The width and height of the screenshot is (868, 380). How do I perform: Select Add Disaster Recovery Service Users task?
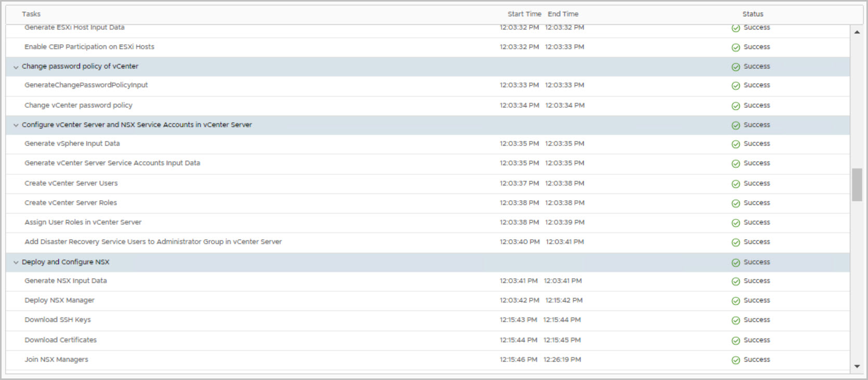153,242
